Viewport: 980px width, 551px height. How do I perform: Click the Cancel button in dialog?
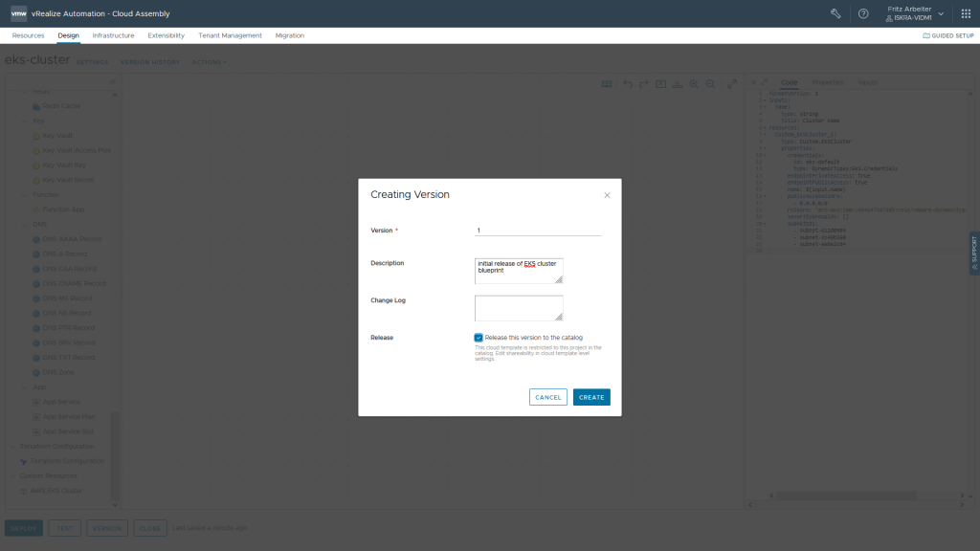[x=548, y=397]
